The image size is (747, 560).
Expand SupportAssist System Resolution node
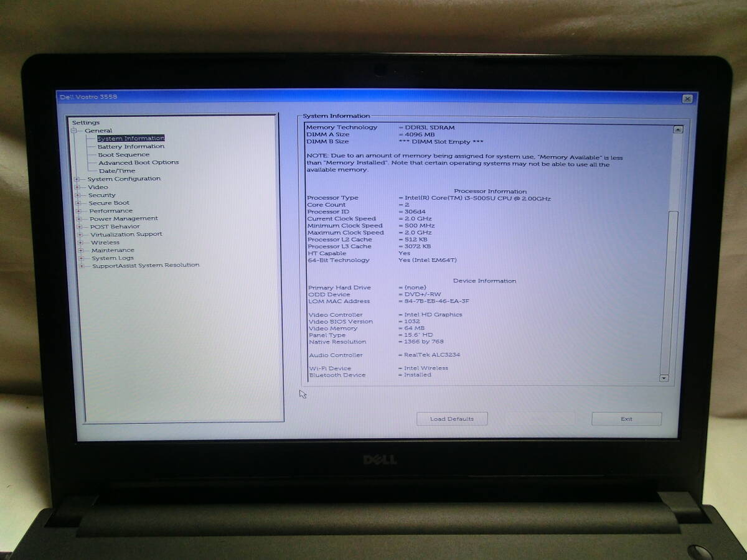(82, 266)
